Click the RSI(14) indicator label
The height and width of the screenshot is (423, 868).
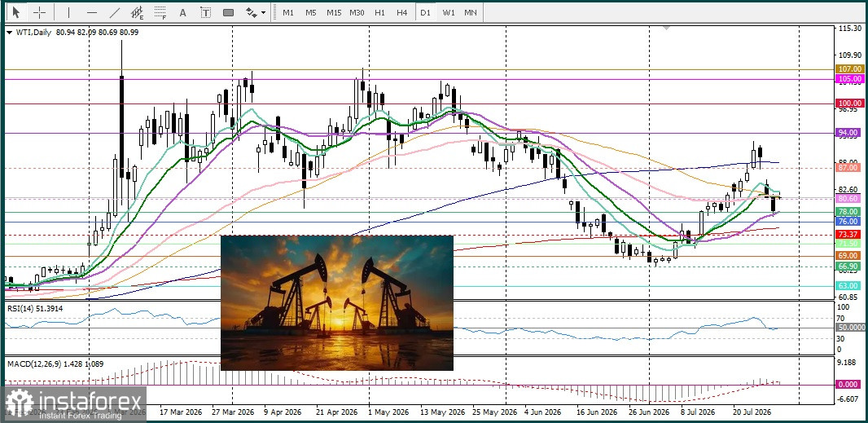coord(34,308)
